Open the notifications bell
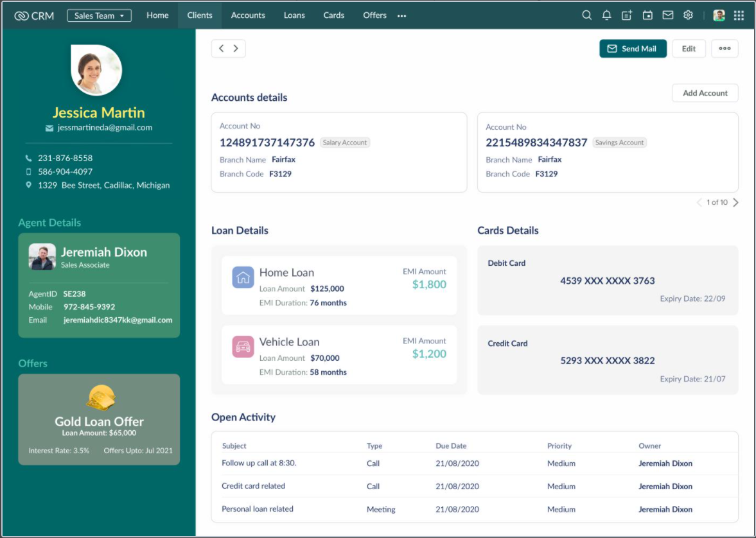The image size is (756, 538). click(x=606, y=15)
